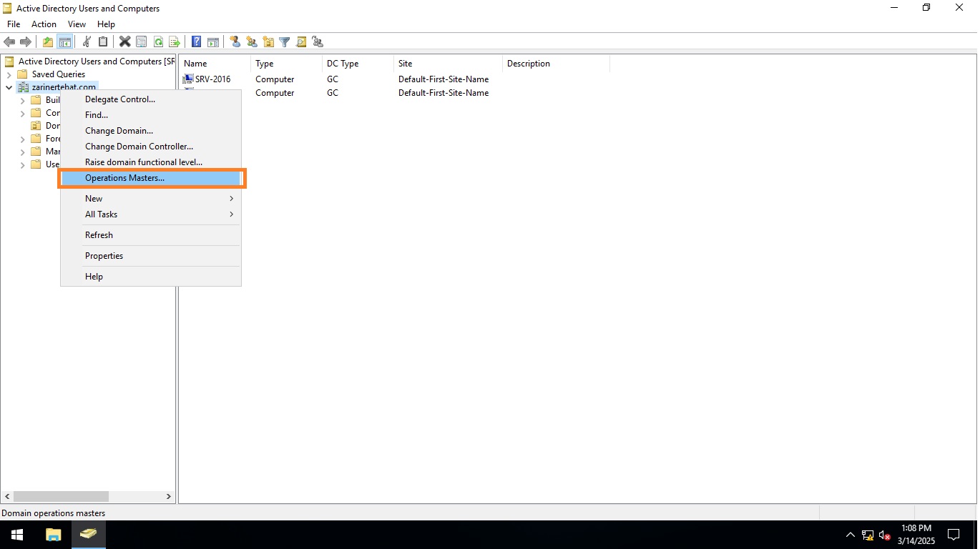
Task: Expand the Managed Service Accounts arrow
Action: (22, 152)
